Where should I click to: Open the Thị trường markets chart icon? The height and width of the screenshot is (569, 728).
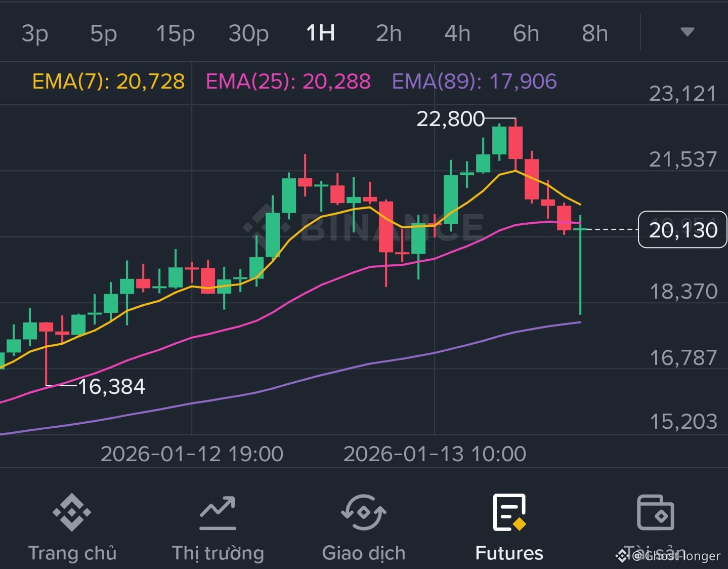click(x=218, y=513)
